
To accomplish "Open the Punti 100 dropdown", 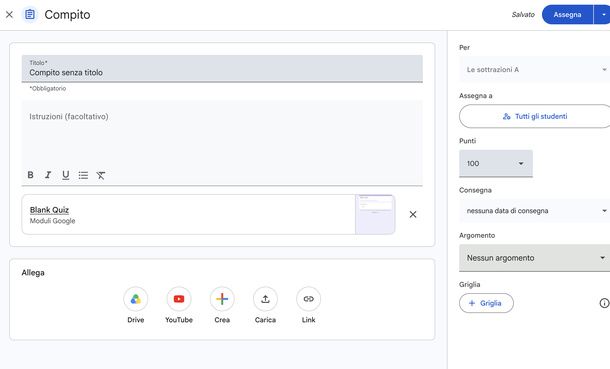I will point(496,164).
